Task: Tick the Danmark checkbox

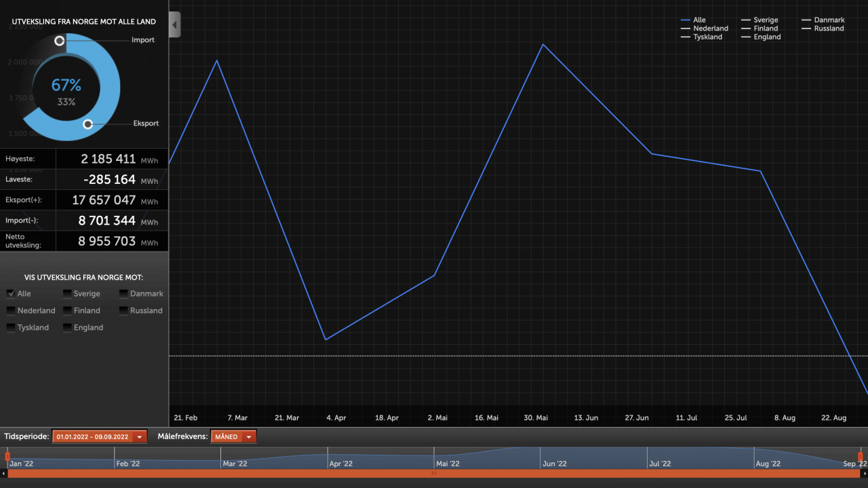Action: pos(124,294)
